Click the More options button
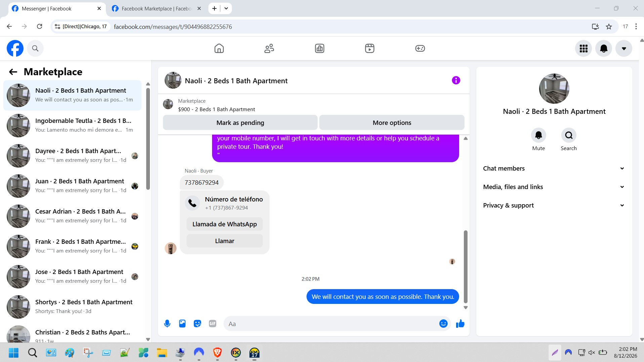 (392, 123)
